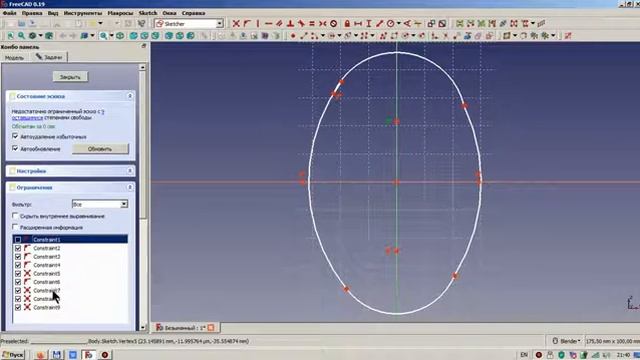Collapse the sketch status section
640x360 pixels.
[x=130, y=96]
